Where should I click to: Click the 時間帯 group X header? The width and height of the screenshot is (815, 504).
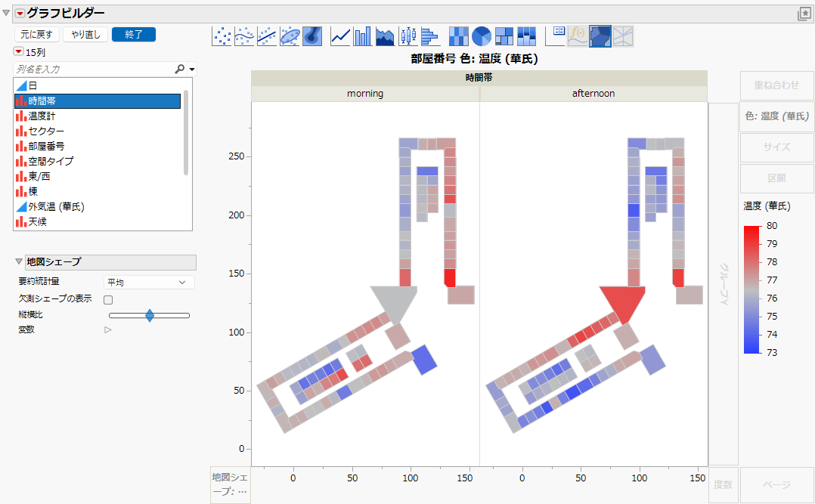[x=479, y=78]
